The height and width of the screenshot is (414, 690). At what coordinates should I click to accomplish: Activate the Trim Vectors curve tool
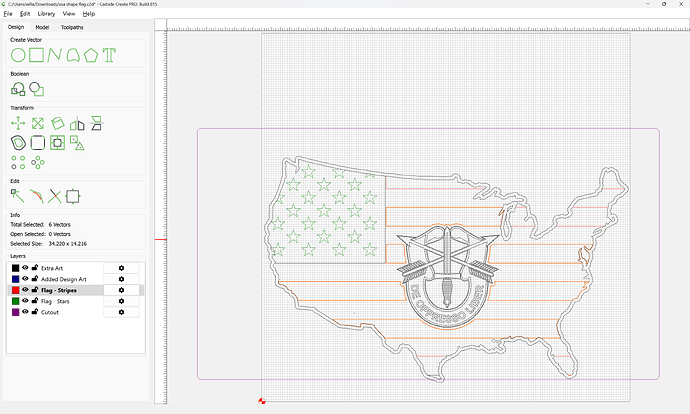pyautogui.click(x=37, y=196)
